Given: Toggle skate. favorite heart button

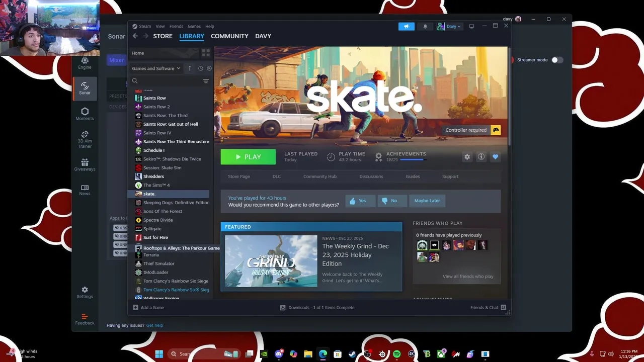Looking at the screenshot, I should pos(495,157).
